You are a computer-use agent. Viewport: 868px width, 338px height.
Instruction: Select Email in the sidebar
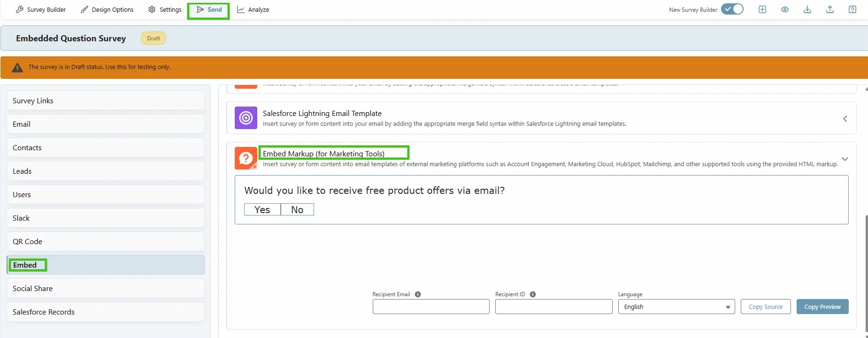(106, 124)
